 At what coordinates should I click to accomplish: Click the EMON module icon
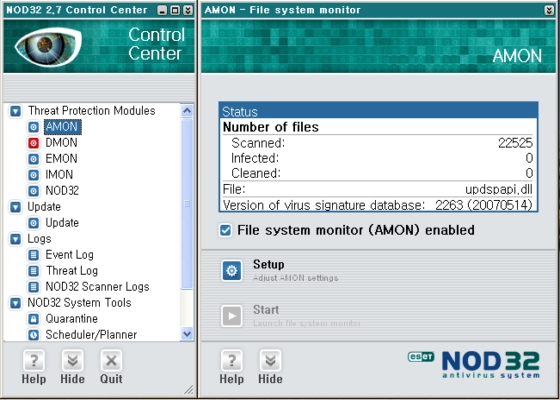(34, 159)
